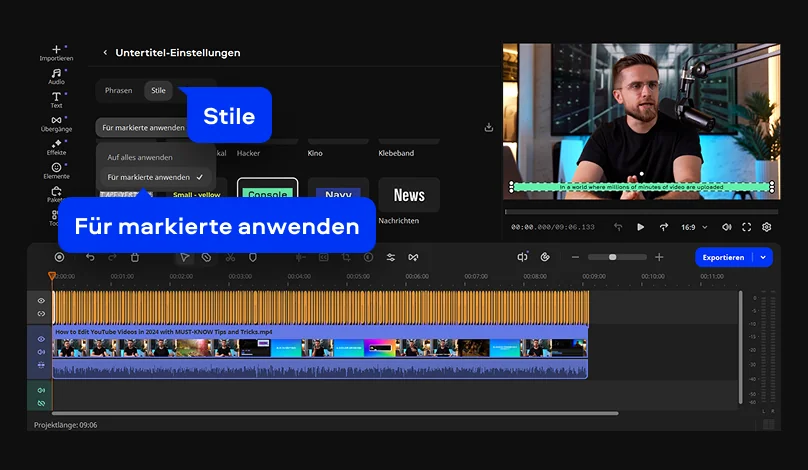This screenshot has width=808, height=470.
Task: Click the timeline zoom slider handle
Action: (x=613, y=257)
